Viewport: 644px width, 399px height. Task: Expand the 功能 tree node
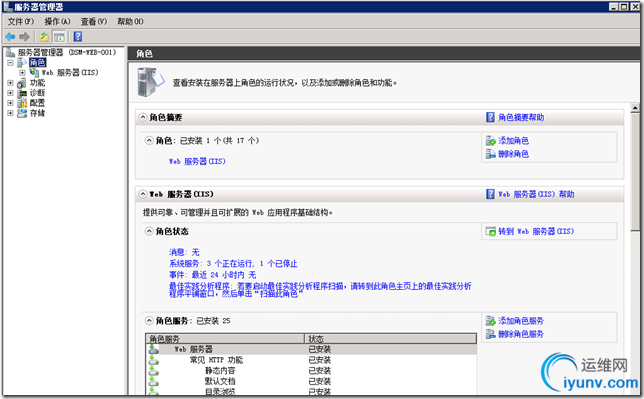point(10,83)
